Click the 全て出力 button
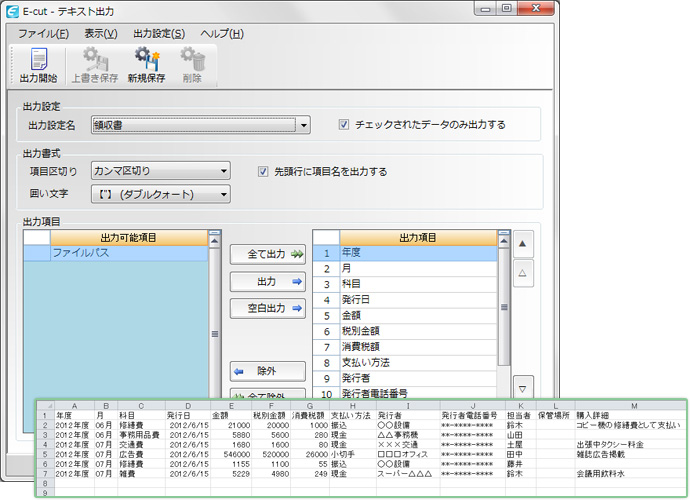690x500 pixels. 268,254
